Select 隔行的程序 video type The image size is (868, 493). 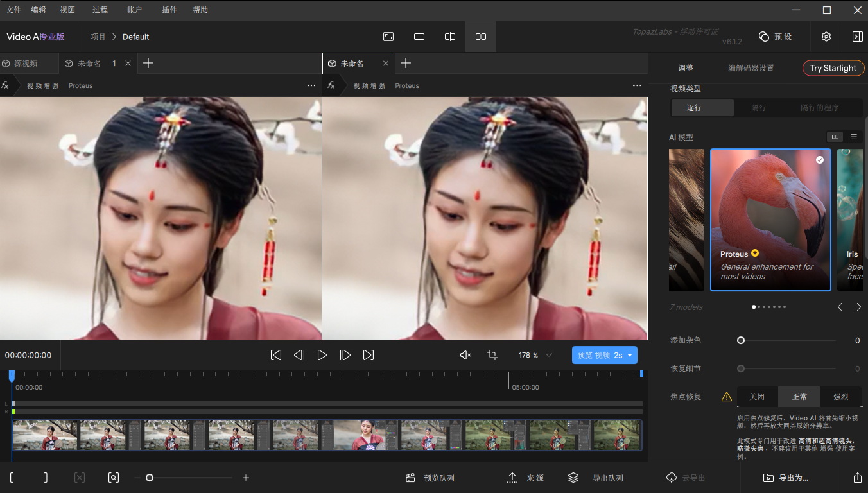820,108
